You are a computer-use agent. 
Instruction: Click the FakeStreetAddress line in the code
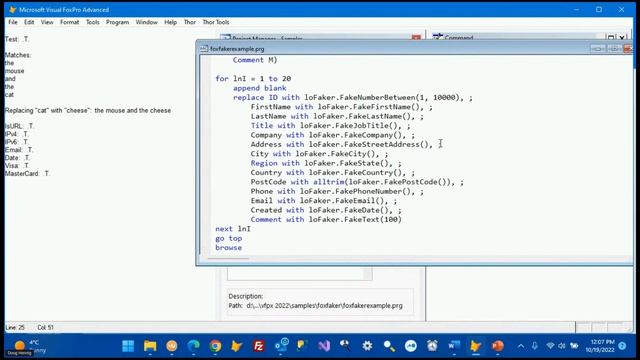(342, 144)
